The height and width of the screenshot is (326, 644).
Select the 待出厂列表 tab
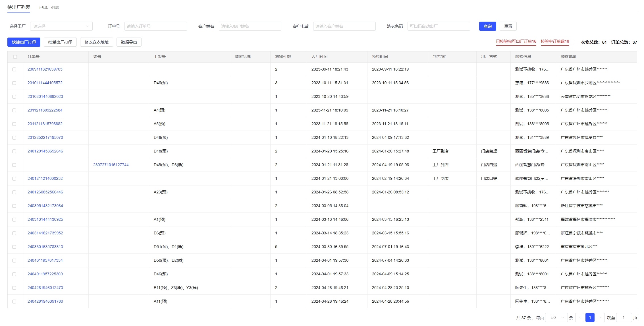point(19,7)
